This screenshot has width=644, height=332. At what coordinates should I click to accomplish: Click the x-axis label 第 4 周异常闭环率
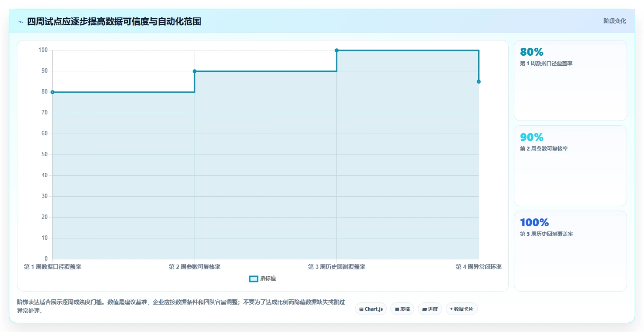(x=479, y=267)
